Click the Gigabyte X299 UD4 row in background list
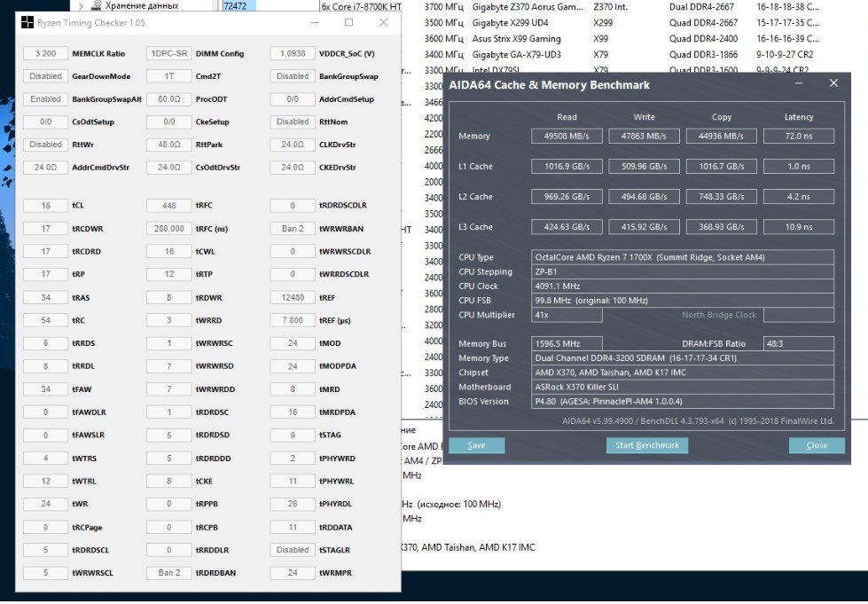Viewport: 868px width, 604px height. click(x=510, y=23)
